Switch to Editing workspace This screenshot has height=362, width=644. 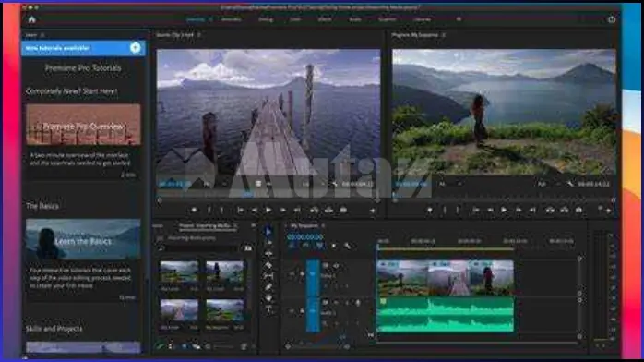click(266, 19)
